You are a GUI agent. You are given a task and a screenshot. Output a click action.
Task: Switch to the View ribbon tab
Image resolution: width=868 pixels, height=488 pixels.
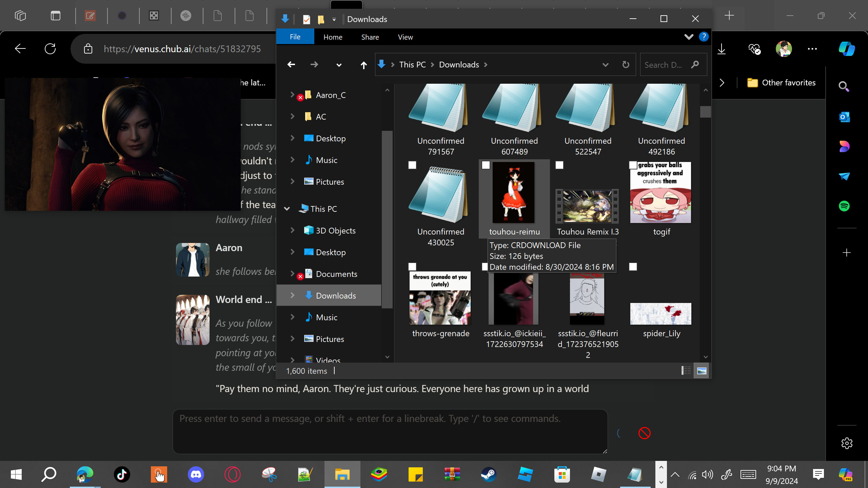405,37
